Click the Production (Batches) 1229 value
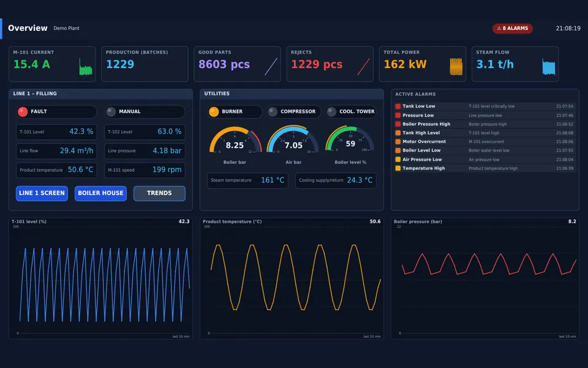Image resolution: width=588 pixels, height=368 pixels. pos(120,64)
